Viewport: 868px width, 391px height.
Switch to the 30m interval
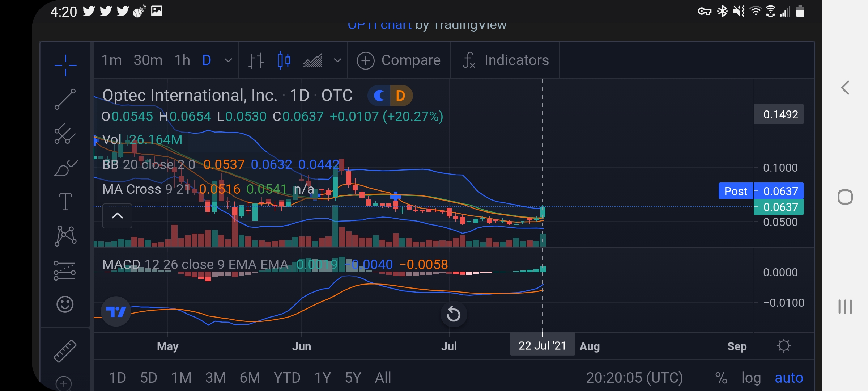point(148,60)
